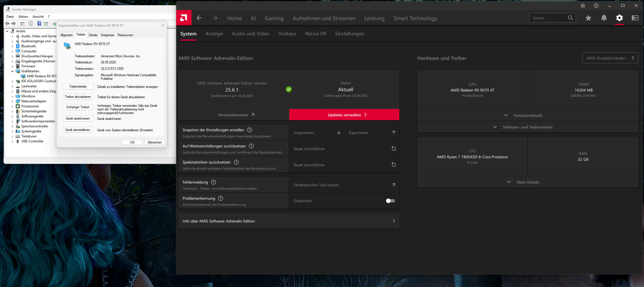Open notifications bell in AMD Software
Image resolution: width=644 pixels, height=287 pixels.
(x=604, y=18)
